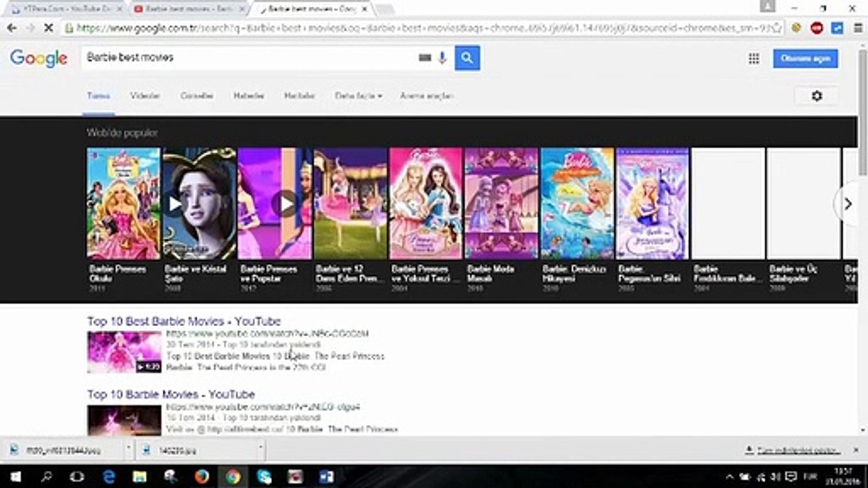Screen dimensions: 868x488
Task: Open Top 10 Best Barbie Movies YouTube result
Action: tap(184, 321)
